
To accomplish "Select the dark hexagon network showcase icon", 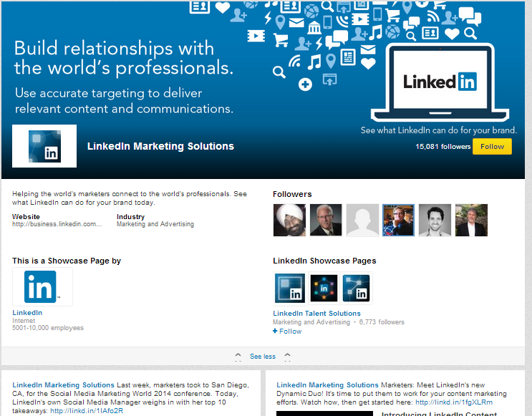I will [324, 289].
